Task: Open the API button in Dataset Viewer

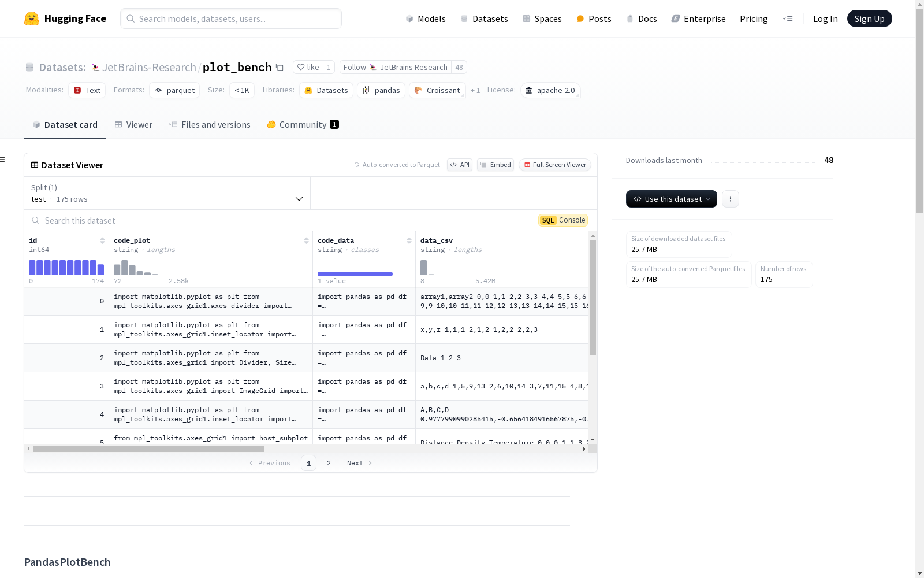Action: tap(460, 165)
